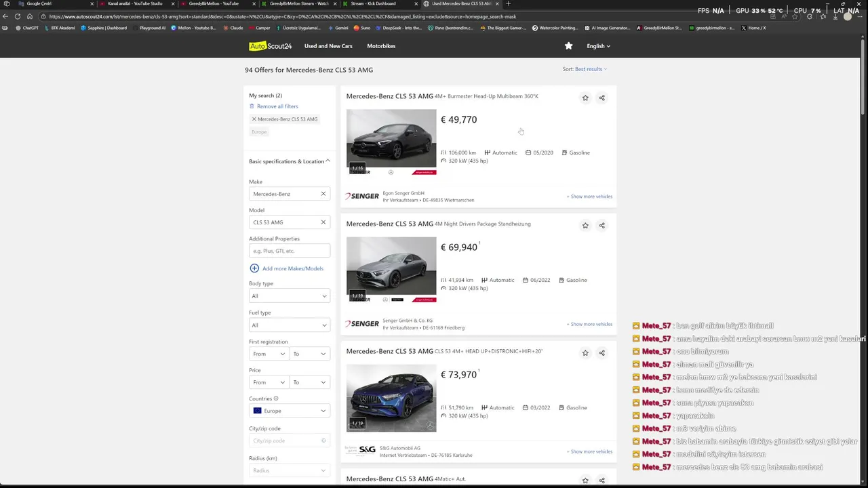Show more vehicles from Senger GmbH & Co. KG
The image size is (868, 488).
click(589, 324)
